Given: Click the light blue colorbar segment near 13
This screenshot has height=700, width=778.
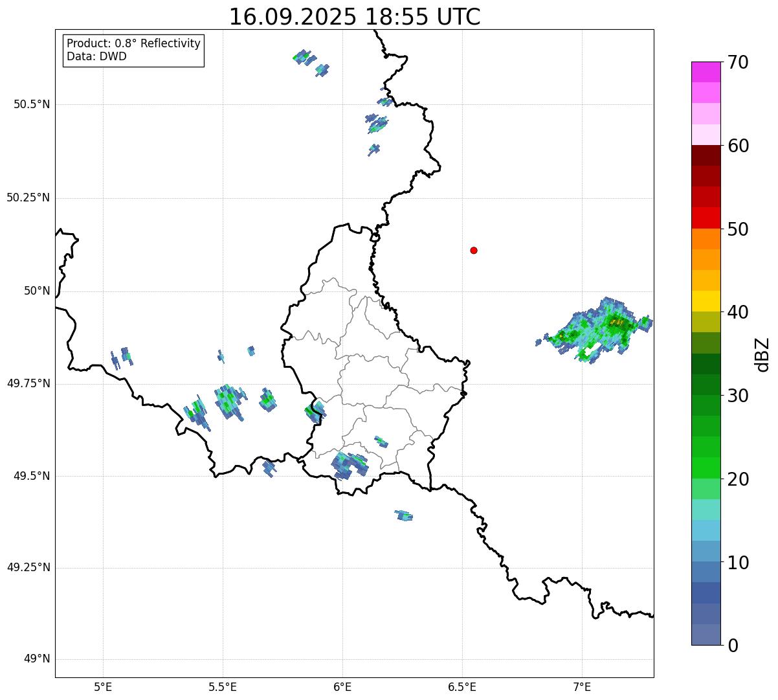Looking at the screenshot, I should point(706,530).
